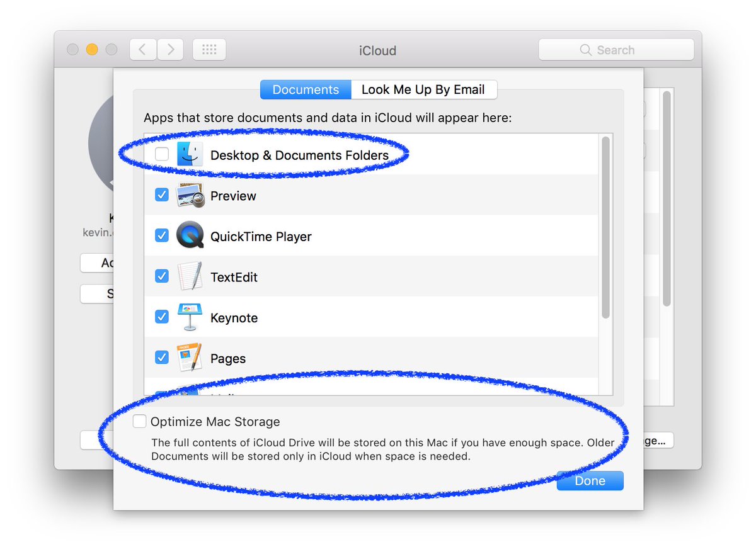Click the grid Show All preferences icon
Screen dimensions: 756x547
click(x=209, y=50)
